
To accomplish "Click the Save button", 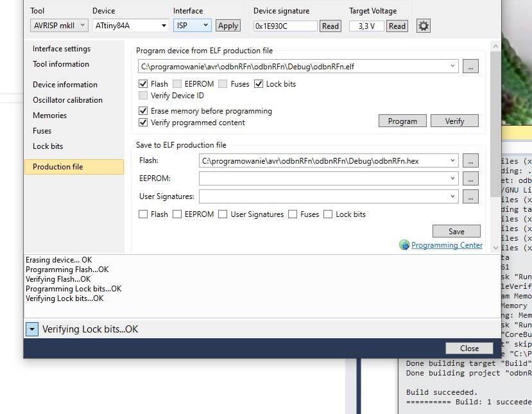I will [456, 232].
